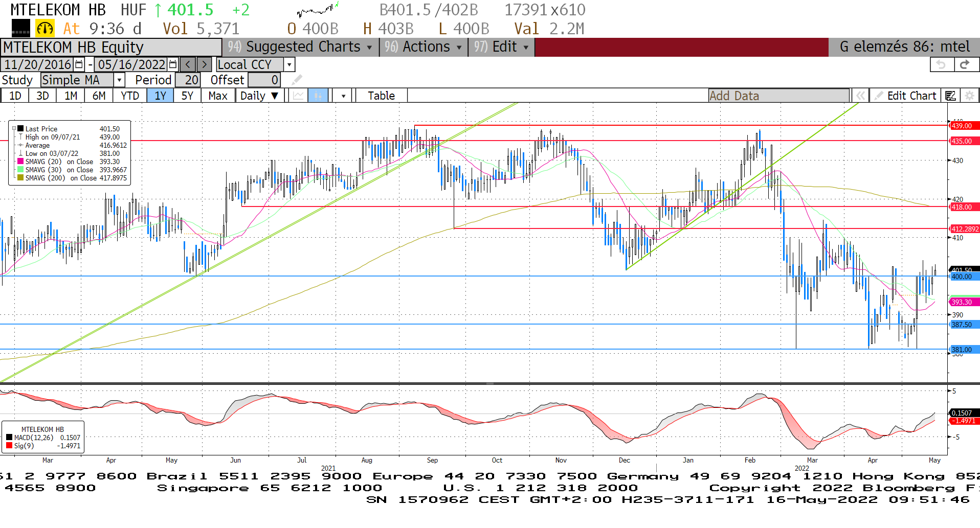Click the study pencil edit icon

(297, 80)
